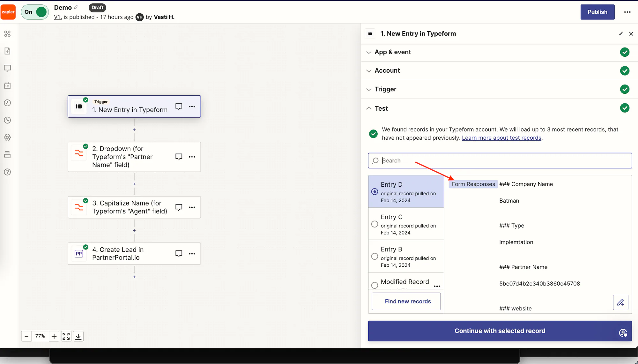Open the history clock sidebar icon
Screen dimensions: 638x364
pyautogui.click(x=7, y=103)
